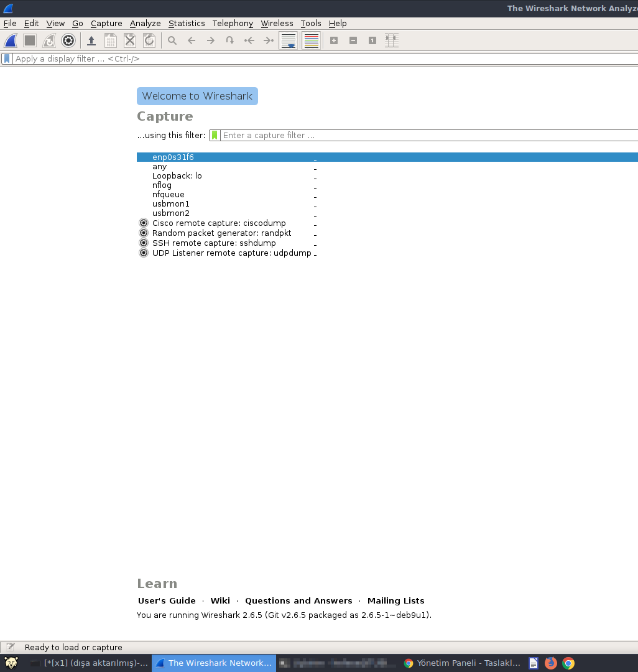Open sshdump interface options gear
Screen dimensions: 638x672
point(144,243)
